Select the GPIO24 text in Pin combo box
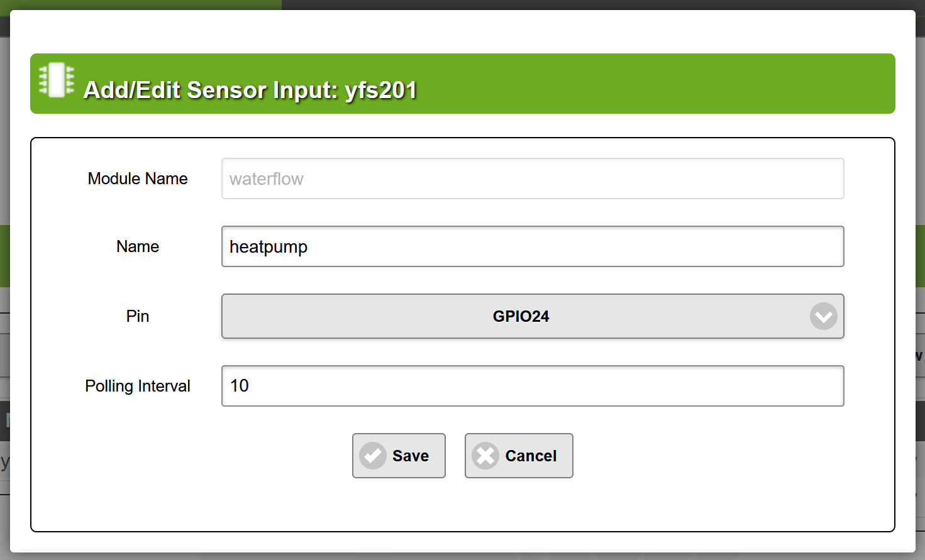The width and height of the screenshot is (925, 560). (x=521, y=316)
